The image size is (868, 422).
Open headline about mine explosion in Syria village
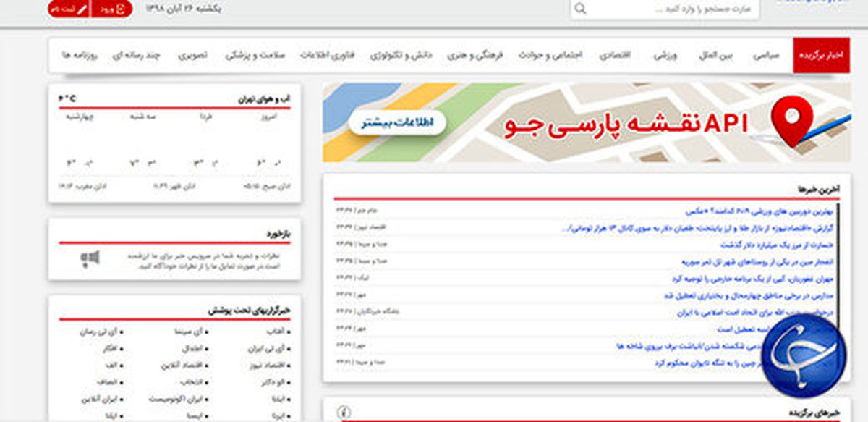click(757, 261)
